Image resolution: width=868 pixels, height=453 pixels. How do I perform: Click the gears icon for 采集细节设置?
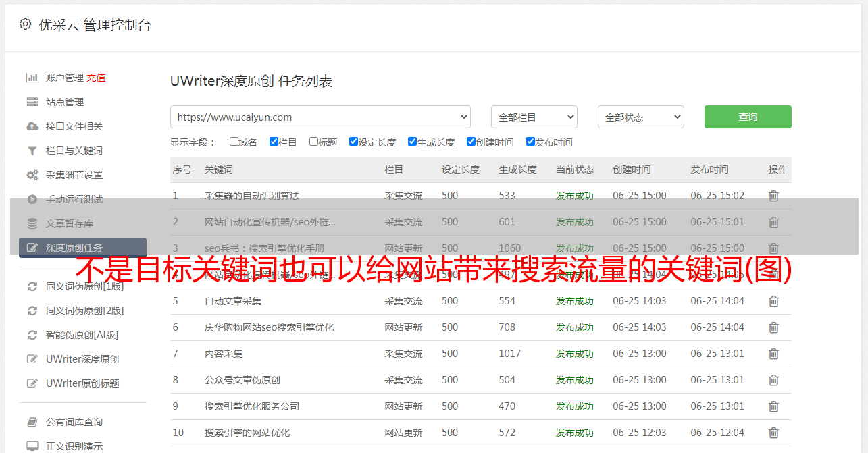(x=32, y=175)
